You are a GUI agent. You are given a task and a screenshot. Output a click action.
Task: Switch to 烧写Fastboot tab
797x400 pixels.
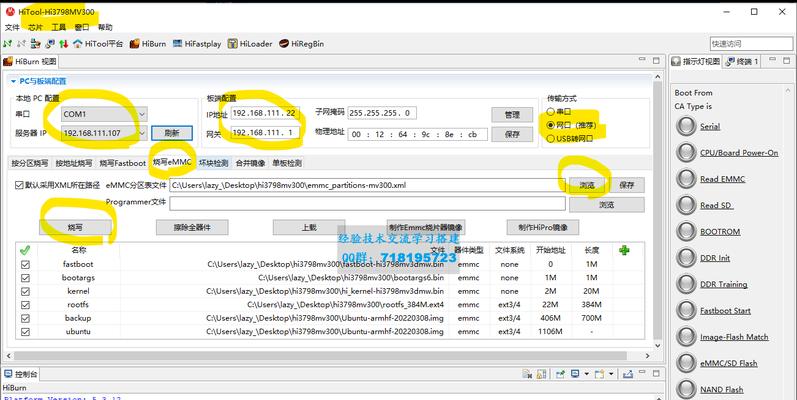pyautogui.click(x=122, y=163)
